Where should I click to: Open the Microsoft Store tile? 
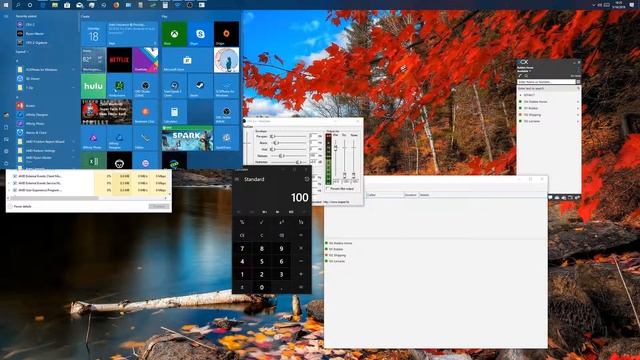187,60
